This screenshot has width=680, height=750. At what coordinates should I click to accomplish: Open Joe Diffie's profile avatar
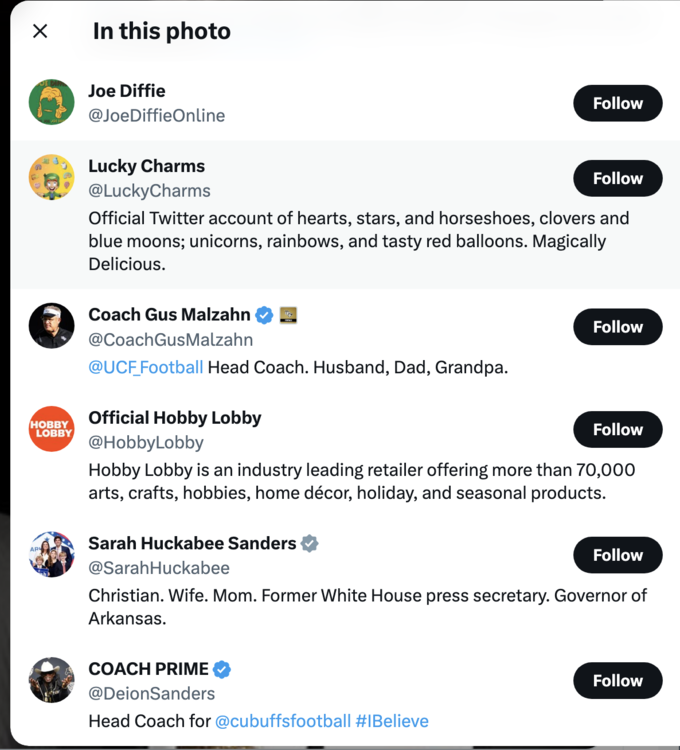(51, 103)
